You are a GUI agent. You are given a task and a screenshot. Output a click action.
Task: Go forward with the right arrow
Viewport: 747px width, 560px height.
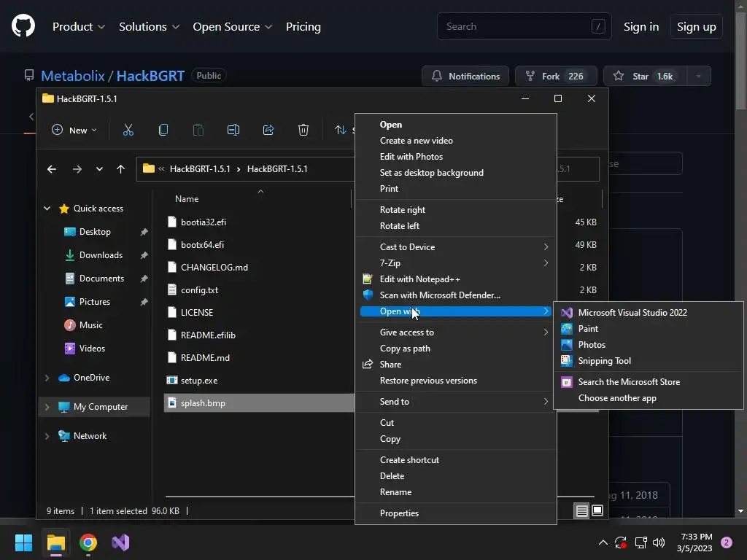(77, 169)
